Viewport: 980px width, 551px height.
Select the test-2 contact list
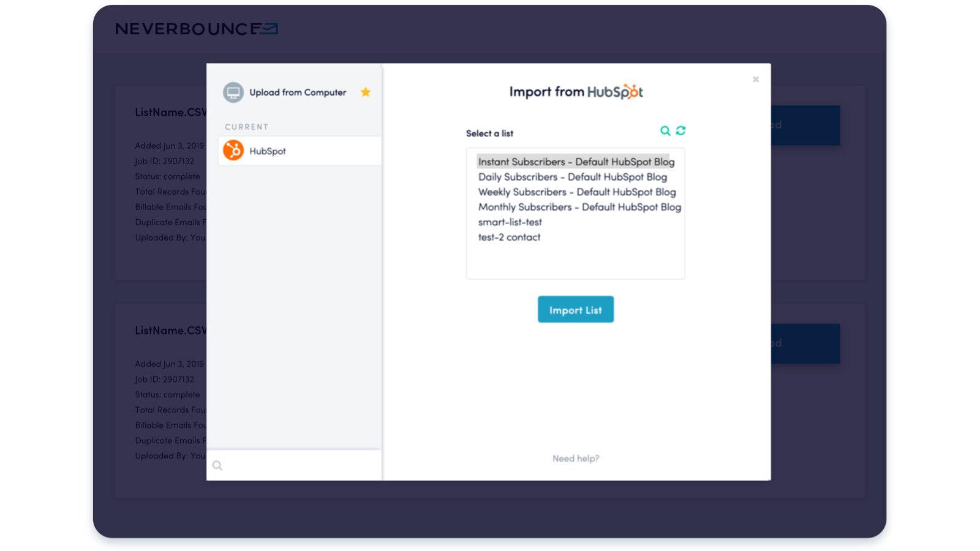(x=509, y=237)
